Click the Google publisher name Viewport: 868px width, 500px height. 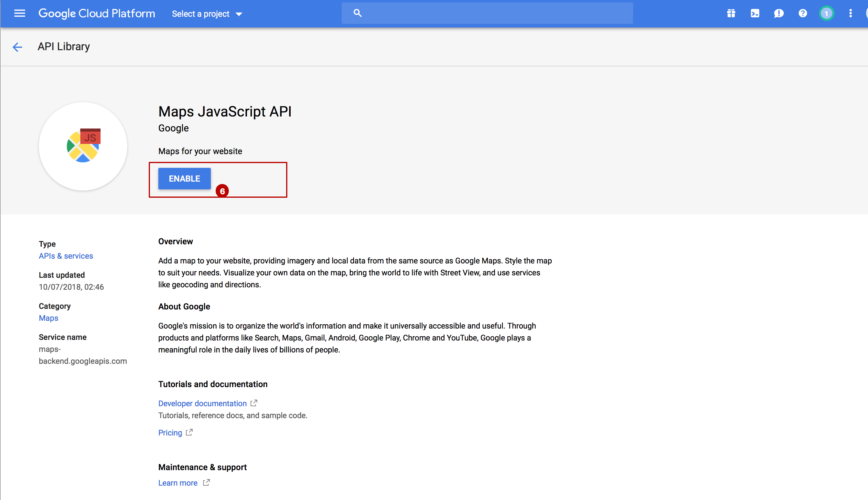pos(174,128)
